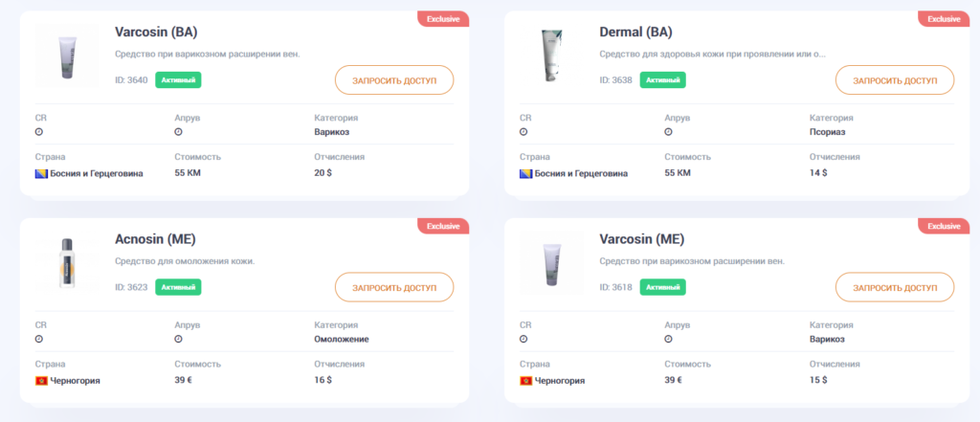The width and height of the screenshot is (980, 422).
Task: Click the Montenegro flag icon in Varcosin (ME) card
Action: 526,381
